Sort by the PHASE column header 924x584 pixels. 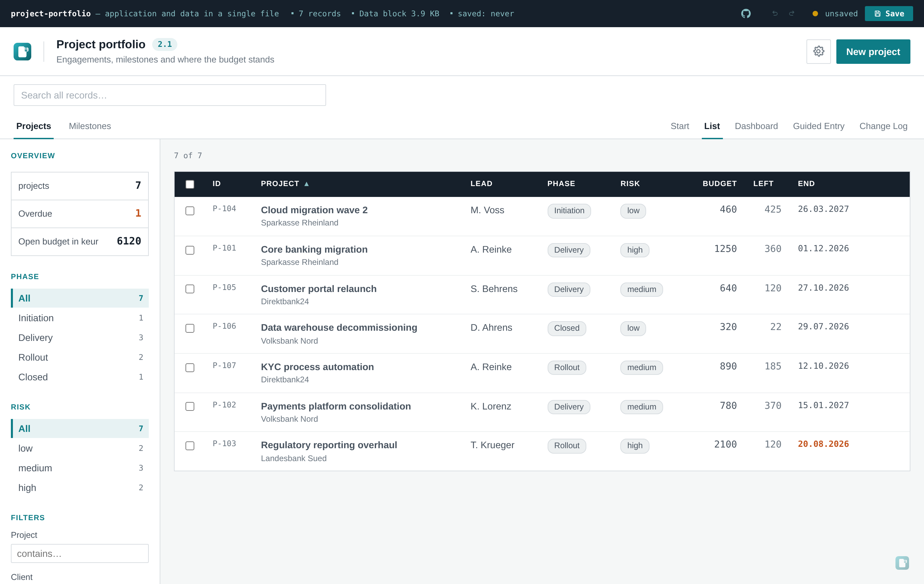click(561, 184)
